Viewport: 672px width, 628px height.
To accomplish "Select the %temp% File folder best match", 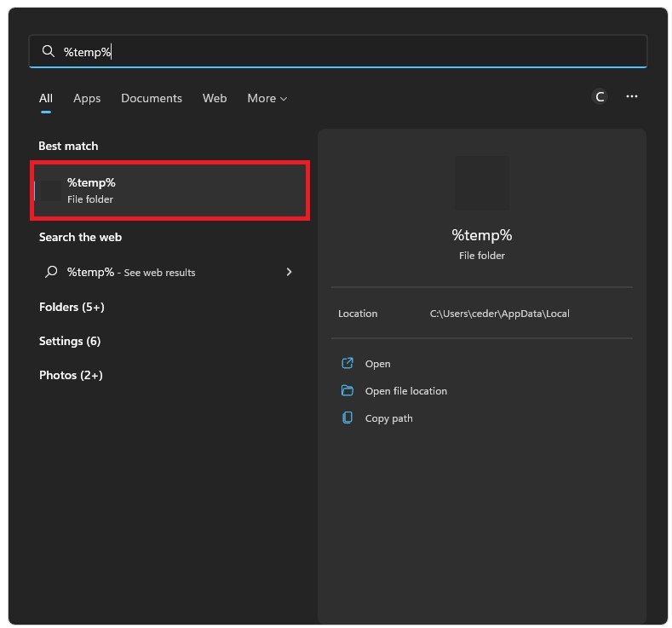I will coord(169,190).
